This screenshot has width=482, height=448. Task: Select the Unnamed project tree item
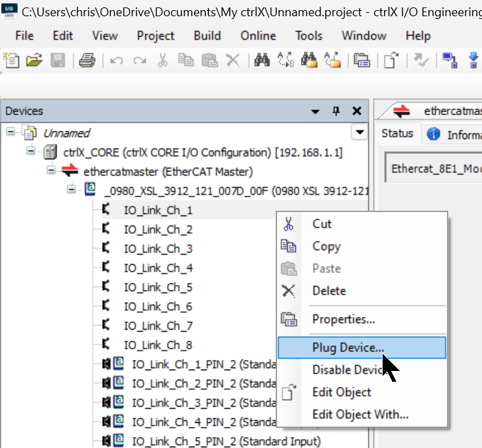[x=66, y=133]
